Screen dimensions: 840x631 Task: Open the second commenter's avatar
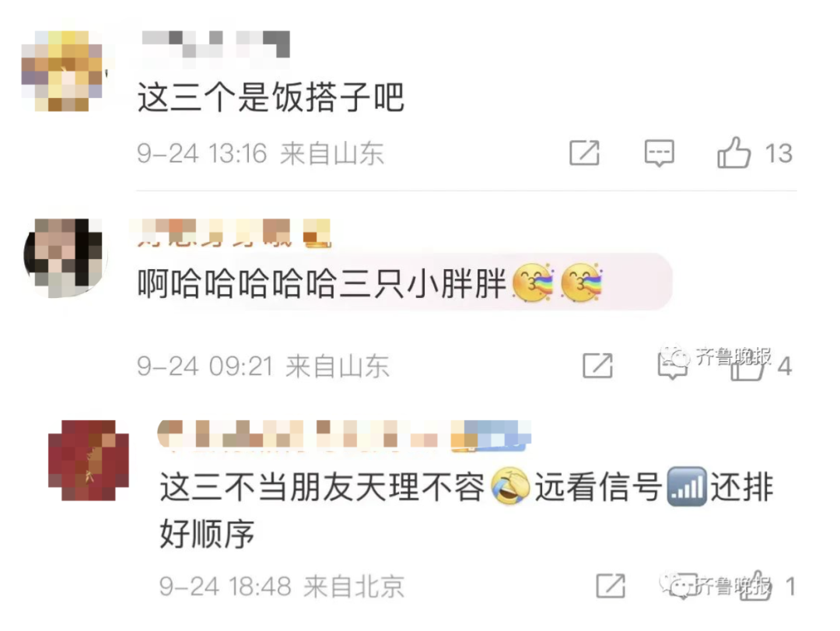(65, 258)
